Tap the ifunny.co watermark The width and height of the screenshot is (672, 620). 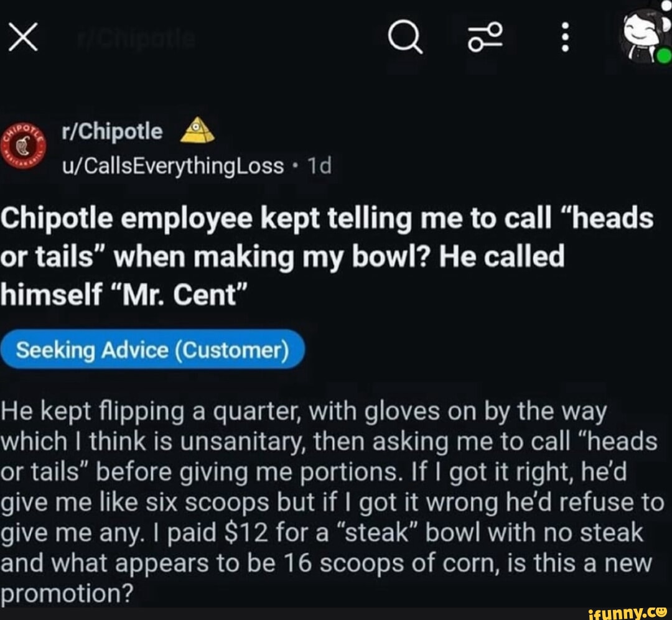627,612
